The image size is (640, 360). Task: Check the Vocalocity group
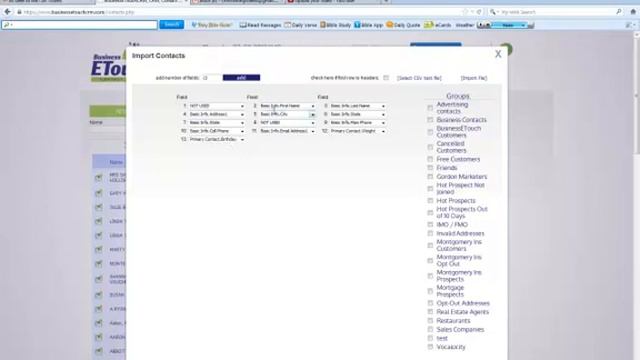[x=430, y=347]
